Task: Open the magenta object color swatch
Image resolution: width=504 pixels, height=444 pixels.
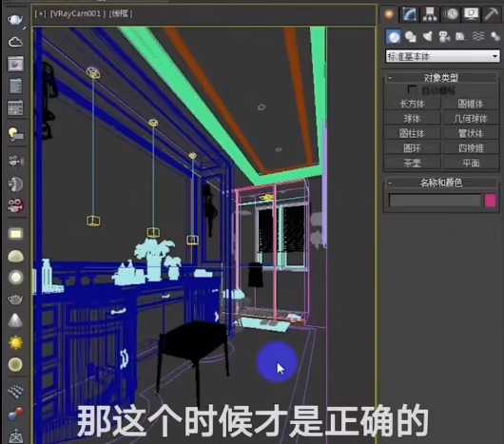Action: tap(491, 202)
